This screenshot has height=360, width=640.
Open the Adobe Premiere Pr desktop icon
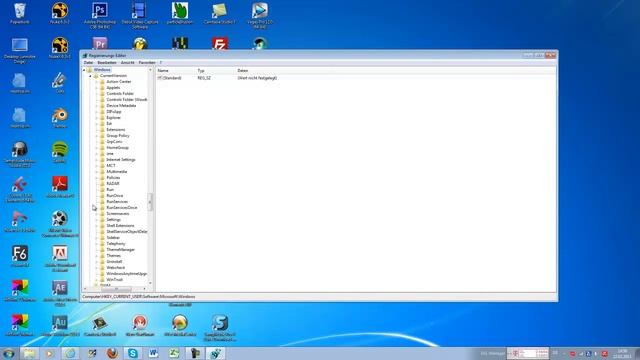(100, 43)
